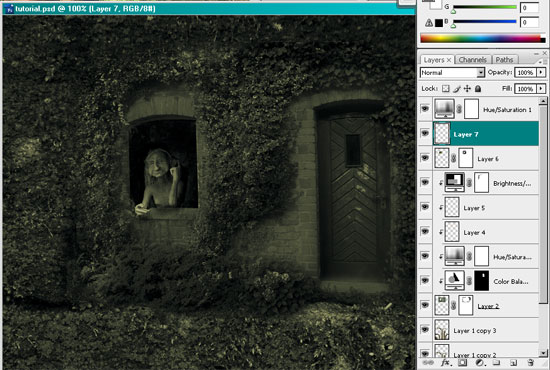The width and height of the screenshot is (550, 370).
Task: Toggle lock transparent pixels icon
Action: (x=445, y=89)
